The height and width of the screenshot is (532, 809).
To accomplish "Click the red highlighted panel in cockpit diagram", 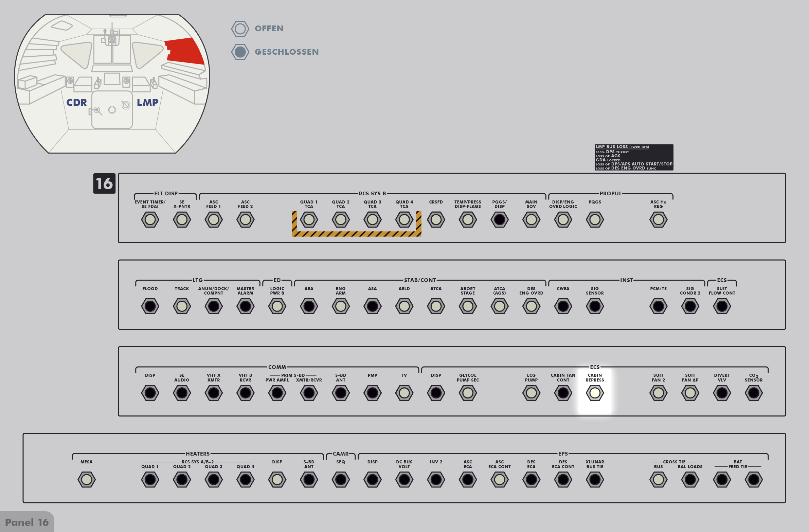I will pos(185,51).
